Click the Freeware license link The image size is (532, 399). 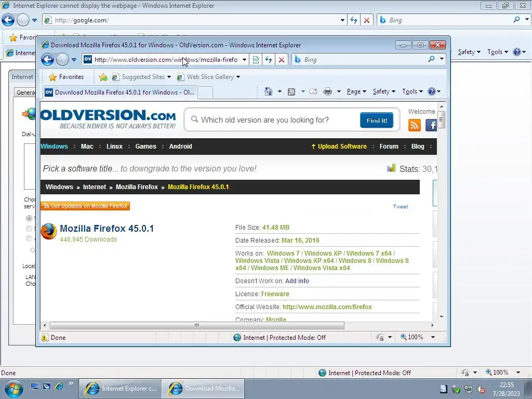click(275, 294)
